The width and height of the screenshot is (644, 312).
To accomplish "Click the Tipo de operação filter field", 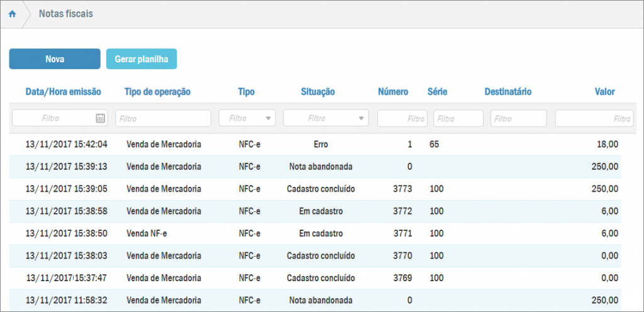I will coord(163,118).
